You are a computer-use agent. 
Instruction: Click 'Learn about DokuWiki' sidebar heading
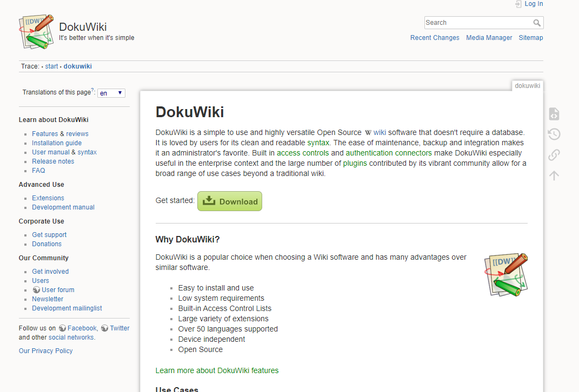coord(54,120)
